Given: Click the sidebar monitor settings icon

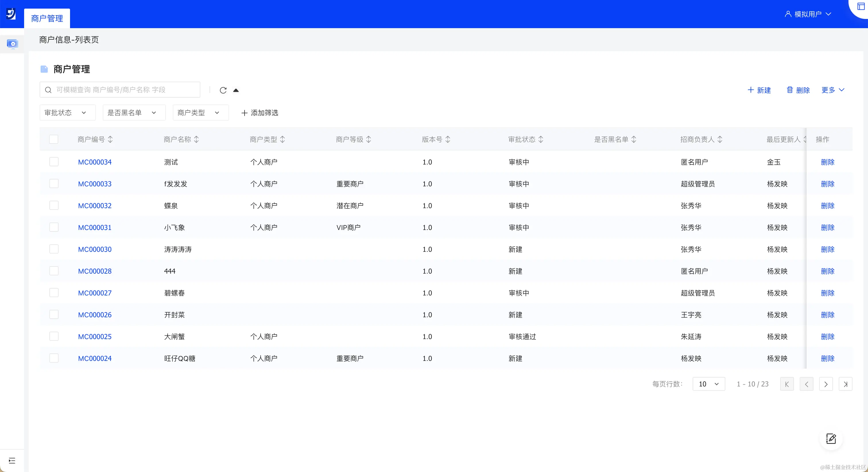Looking at the screenshot, I should [12, 44].
